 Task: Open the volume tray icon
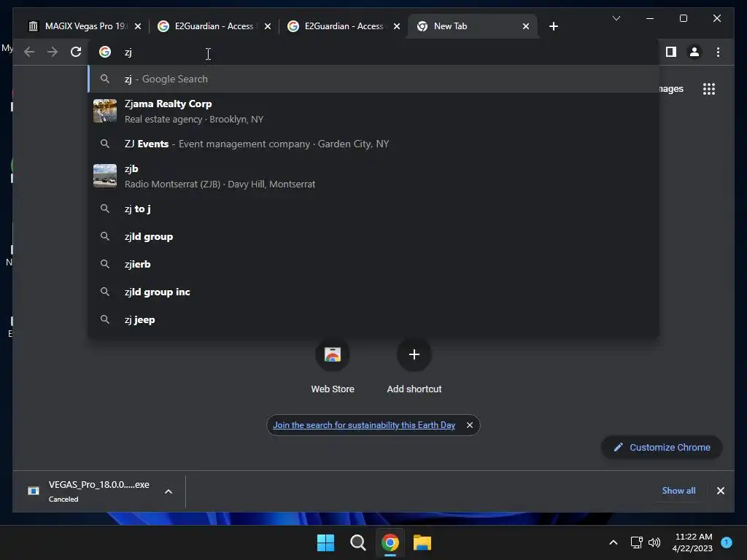click(x=654, y=542)
